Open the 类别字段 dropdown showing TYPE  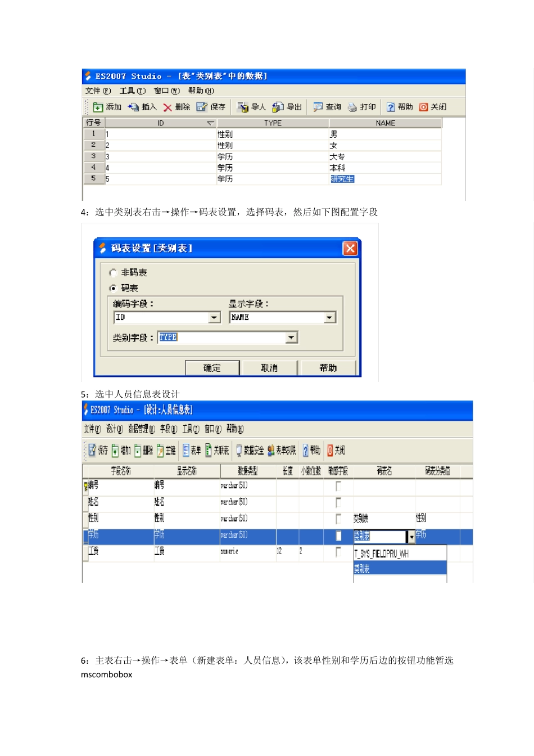(x=291, y=337)
